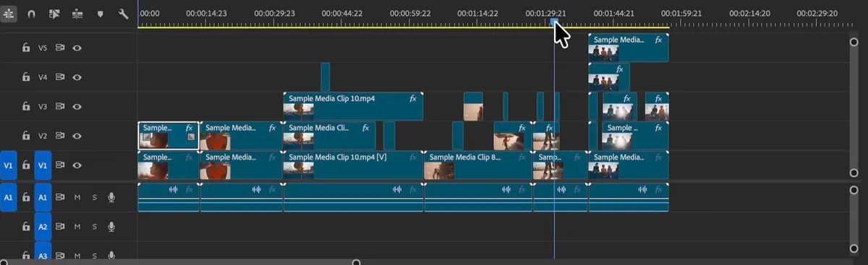Click the timeline playhead marker
Image resolution: width=868 pixels, height=265 pixels.
(x=554, y=22)
